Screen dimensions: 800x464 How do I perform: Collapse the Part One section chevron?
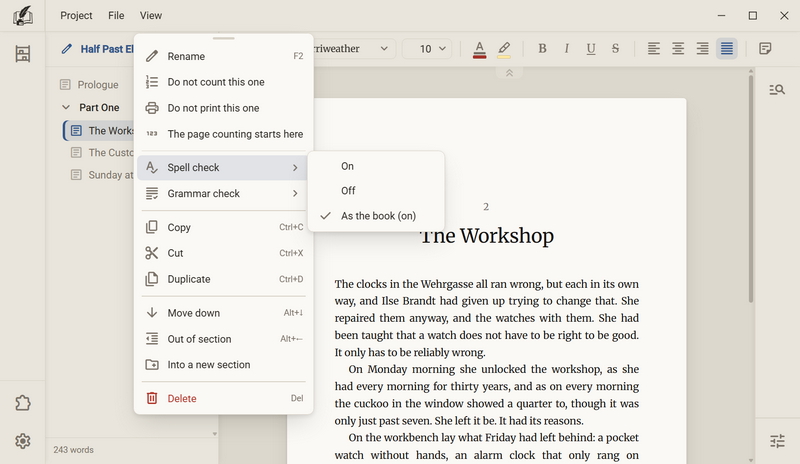coord(66,107)
